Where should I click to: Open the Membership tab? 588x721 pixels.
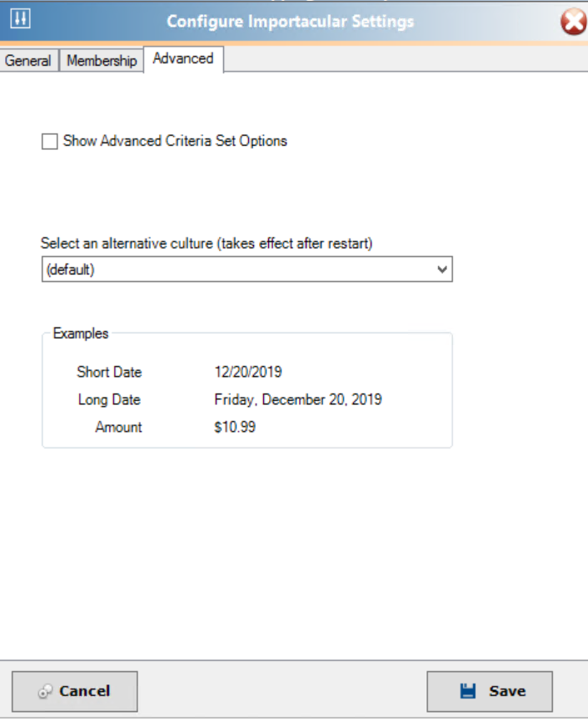102,61
